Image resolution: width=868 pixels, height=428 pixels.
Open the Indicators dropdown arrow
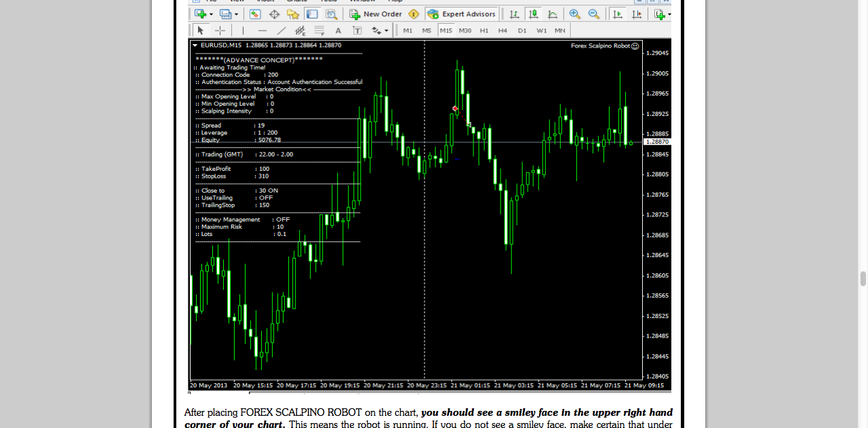click(669, 14)
